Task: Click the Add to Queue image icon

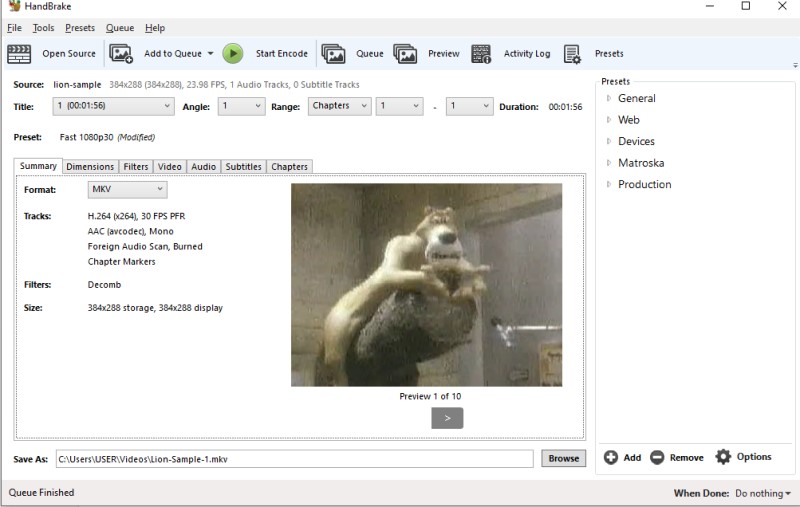Action: (x=121, y=53)
